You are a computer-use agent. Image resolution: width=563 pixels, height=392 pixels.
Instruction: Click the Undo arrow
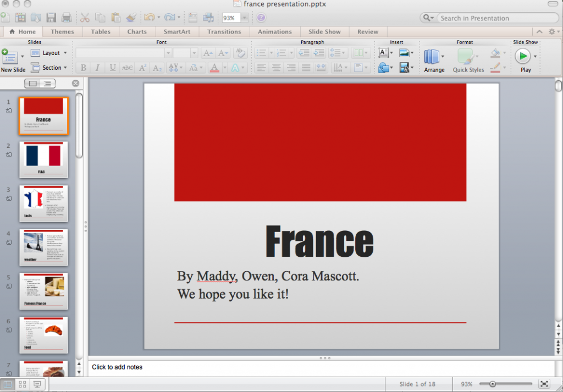click(150, 17)
